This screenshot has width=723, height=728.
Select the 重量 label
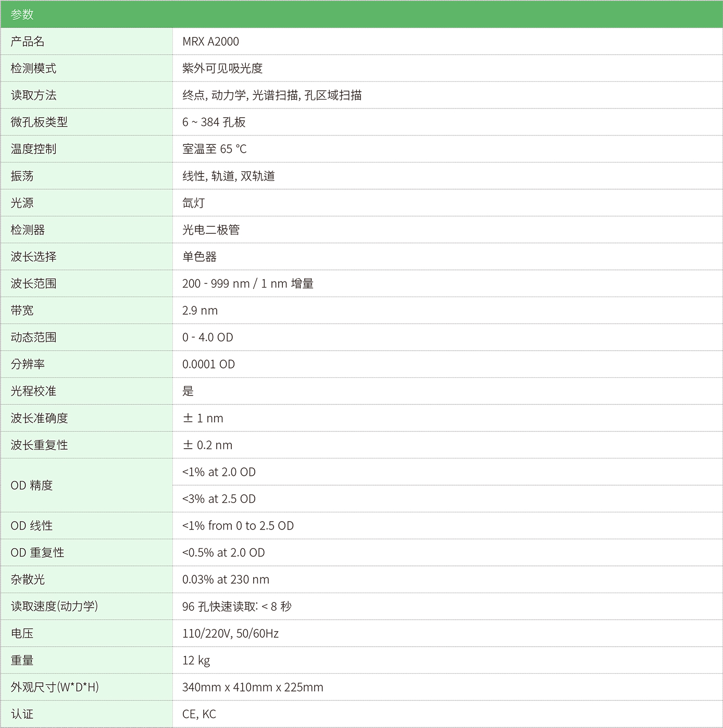(x=22, y=660)
